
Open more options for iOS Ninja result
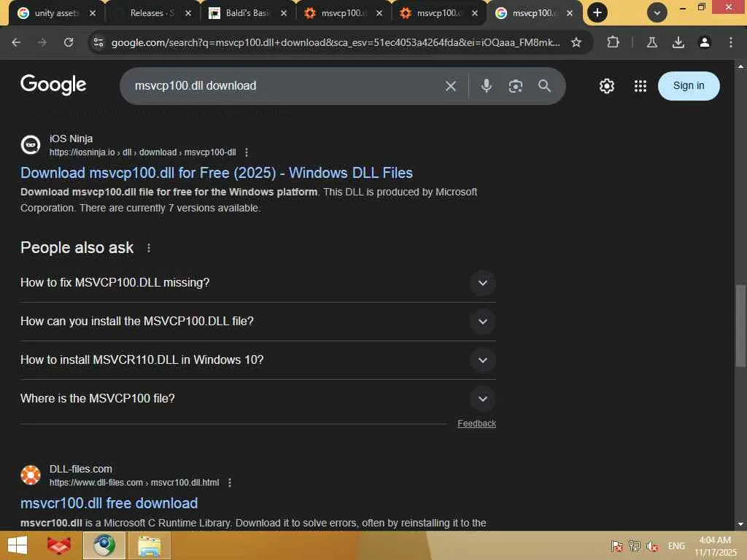tap(247, 152)
